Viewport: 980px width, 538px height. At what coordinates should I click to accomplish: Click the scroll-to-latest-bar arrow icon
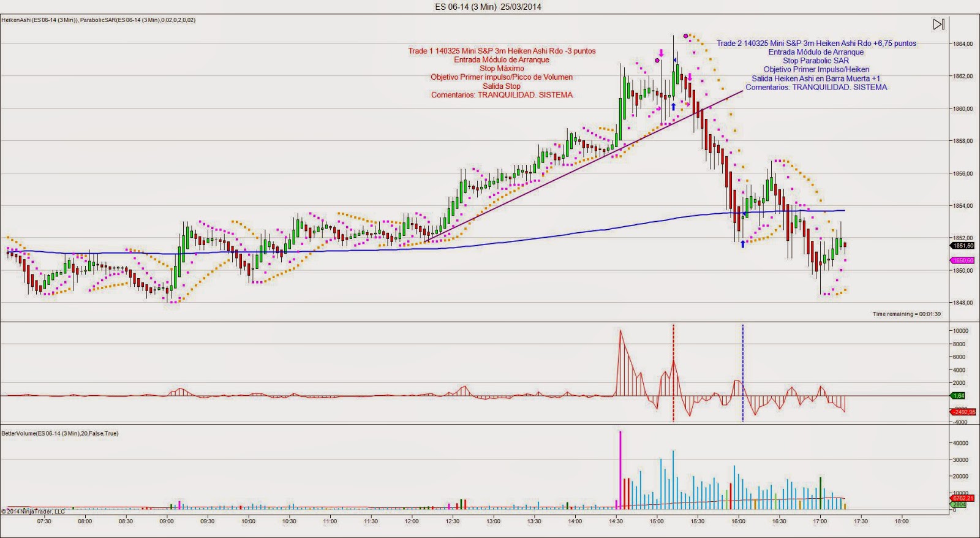point(938,25)
